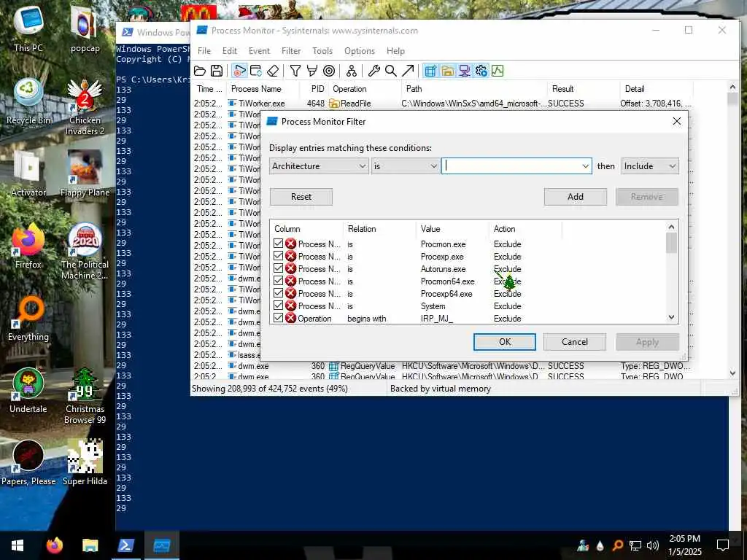The height and width of the screenshot is (560, 747).
Task: Toggle Show Process and Thread Activity icon
Action: click(481, 71)
